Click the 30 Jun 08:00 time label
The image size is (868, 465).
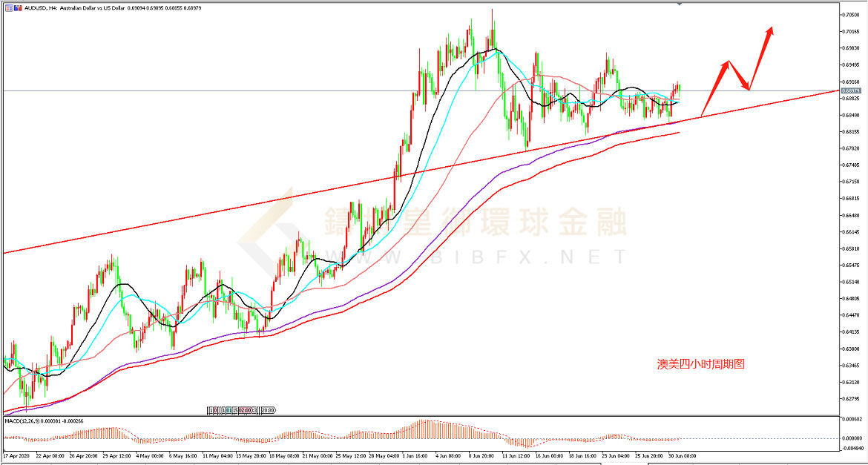tap(680, 456)
